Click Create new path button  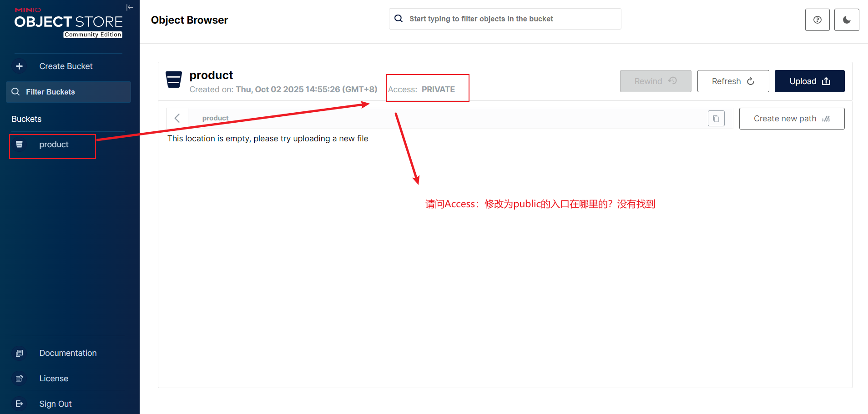pyautogui.click(x=792, y=119)
